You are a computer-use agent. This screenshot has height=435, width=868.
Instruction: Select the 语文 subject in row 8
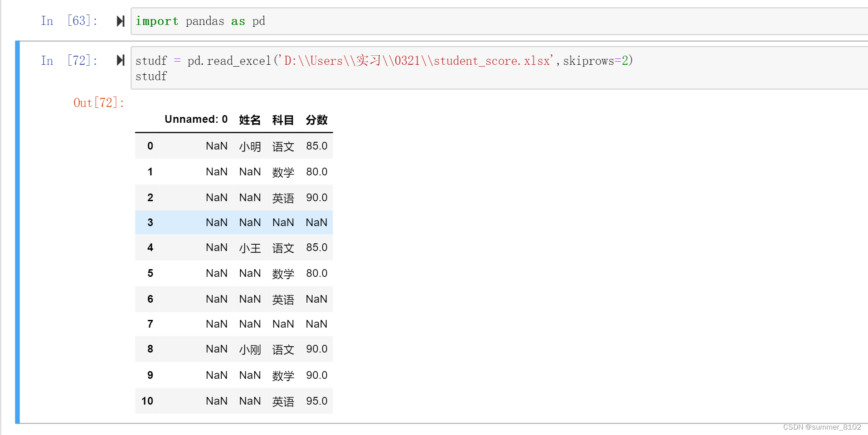click(283, 349)
